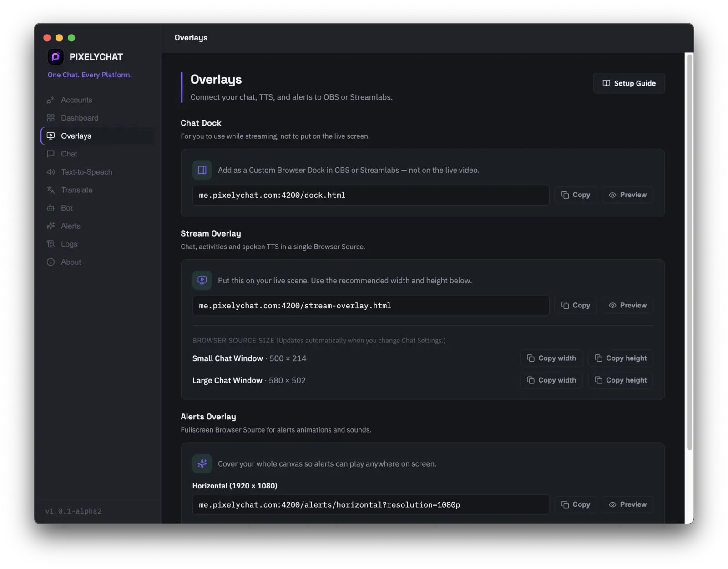Screen dimensions: 728x569
Task: Click the Dashboard grid icon in the sidebar
Action: 51,118
